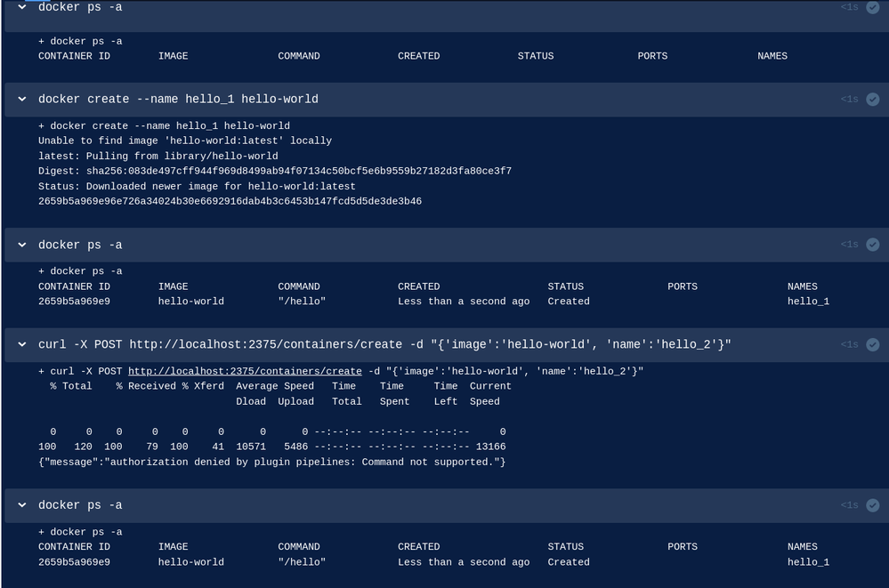Click the "Average Speed" curl column header
Screen dimensions: 889x588
pyautogui.click(x=275, y=386)
